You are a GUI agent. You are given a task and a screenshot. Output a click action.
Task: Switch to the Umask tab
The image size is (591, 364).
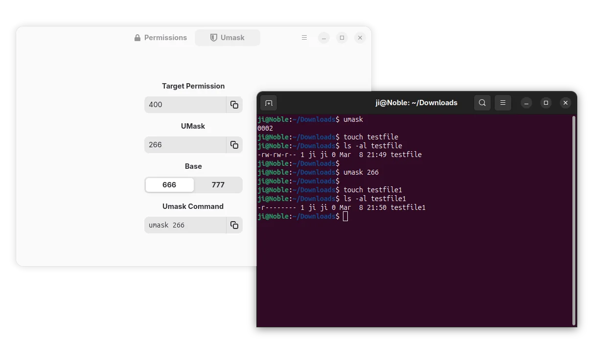[x=227, y=38]
